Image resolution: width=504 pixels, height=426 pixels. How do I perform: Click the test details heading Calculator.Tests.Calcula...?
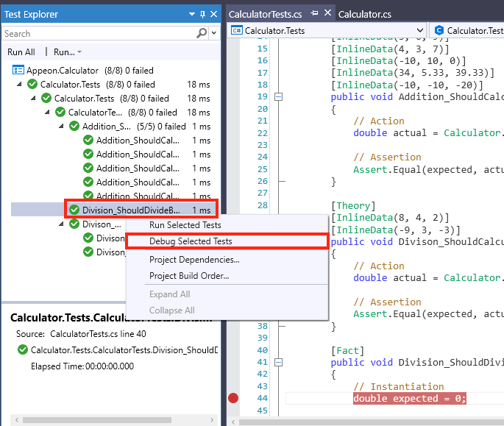pos(111,318)
